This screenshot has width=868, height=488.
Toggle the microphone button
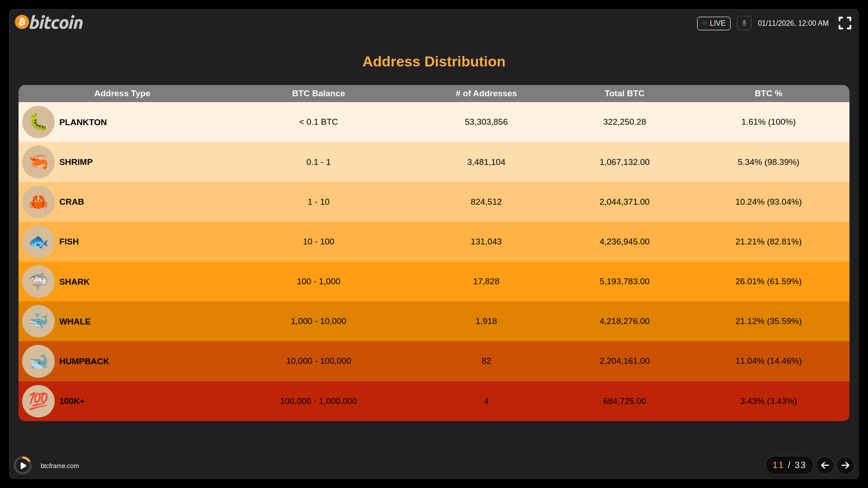[744, 23]
